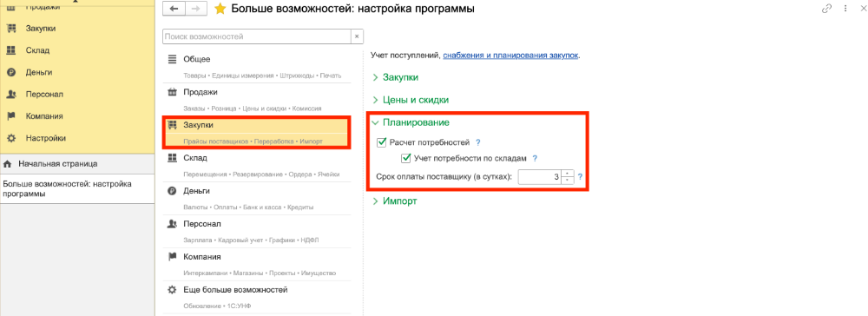Click the Срок оплаты поставщику value field
This screenshot has height=316, width=868.
click(x=540, y=177)
